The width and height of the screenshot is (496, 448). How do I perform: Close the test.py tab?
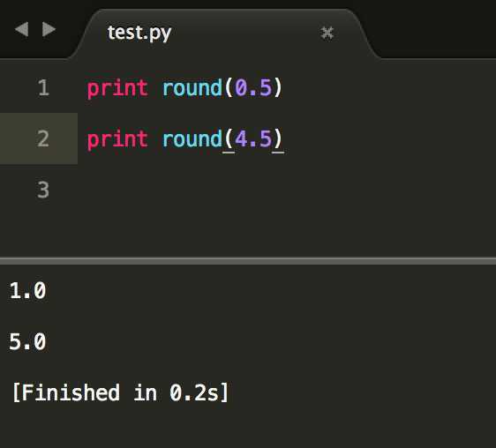click(x=327, y=33)
